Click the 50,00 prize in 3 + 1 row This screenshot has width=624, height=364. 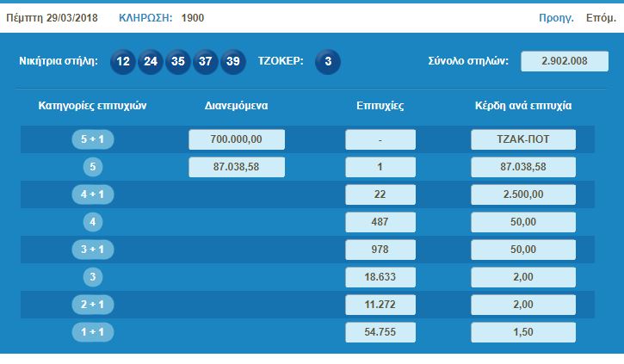pos(523,250)
